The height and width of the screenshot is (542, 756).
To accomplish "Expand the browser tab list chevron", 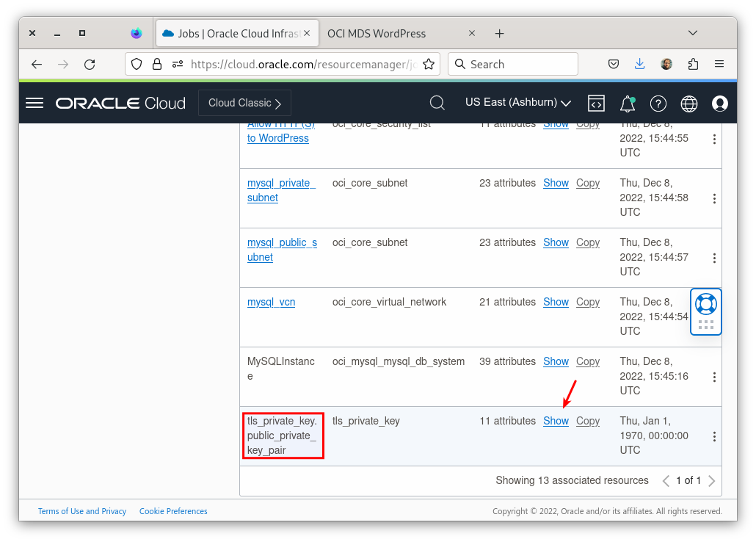I will pyautogui.click(x=693, y=33).
